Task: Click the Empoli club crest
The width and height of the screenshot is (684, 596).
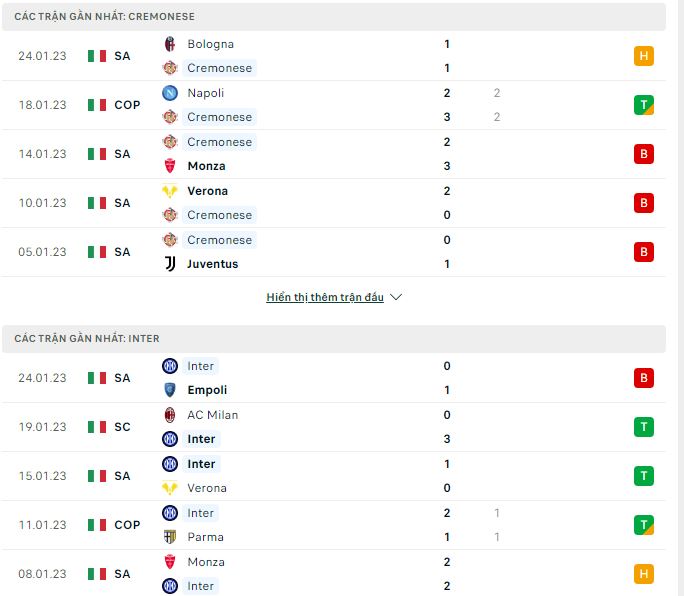Action: (170, 390)
